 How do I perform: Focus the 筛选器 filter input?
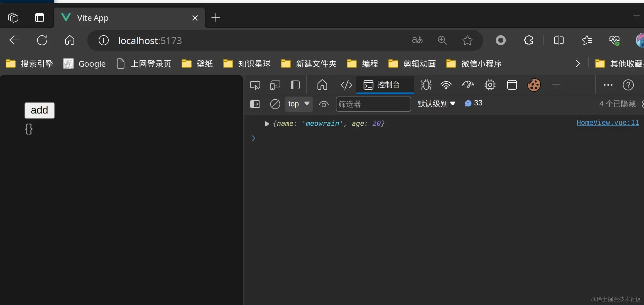coord(373,104)
